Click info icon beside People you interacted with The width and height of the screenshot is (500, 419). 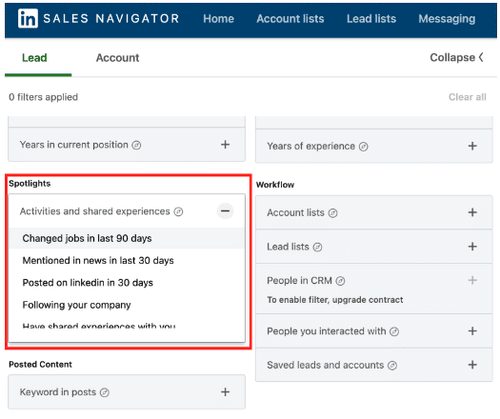(x=394, y=332)
